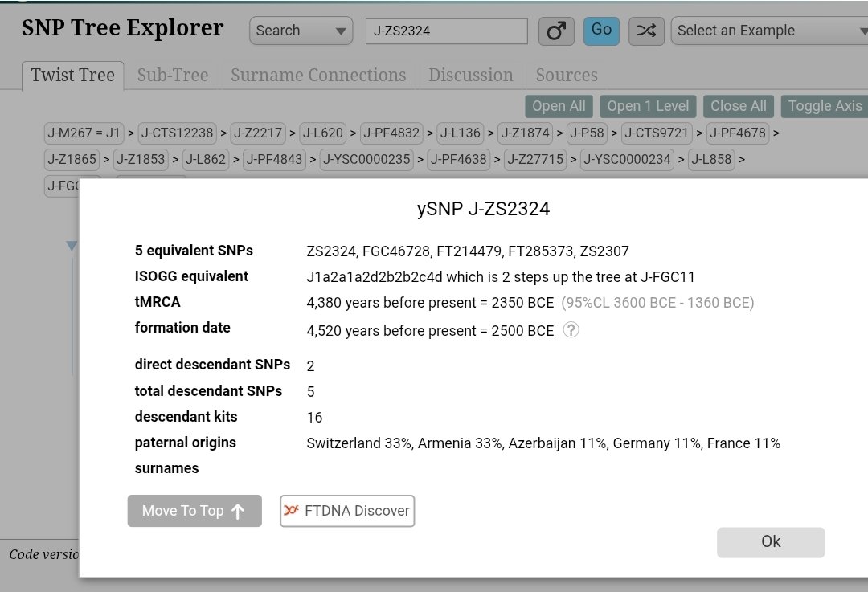Screen dimensions: 868x592
Task: Select breadcrumb J-M267 = J1
Action: [x=84, y=133]
